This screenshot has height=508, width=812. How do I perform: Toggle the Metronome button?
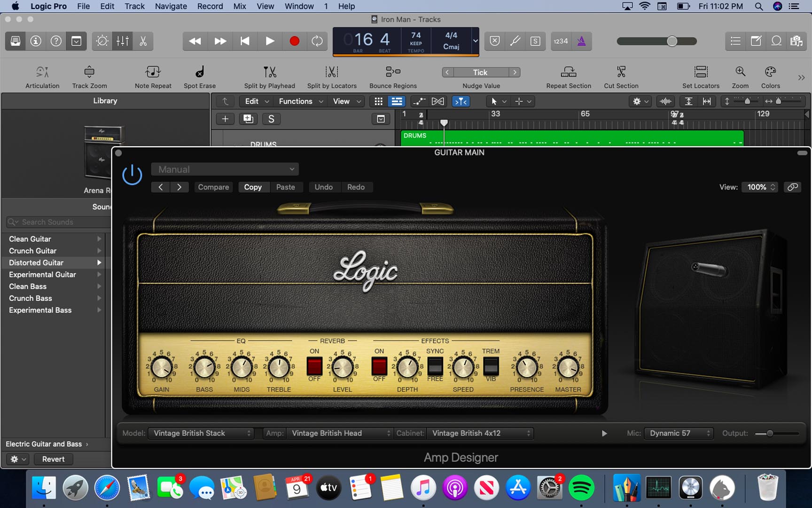tap(581, 41)
